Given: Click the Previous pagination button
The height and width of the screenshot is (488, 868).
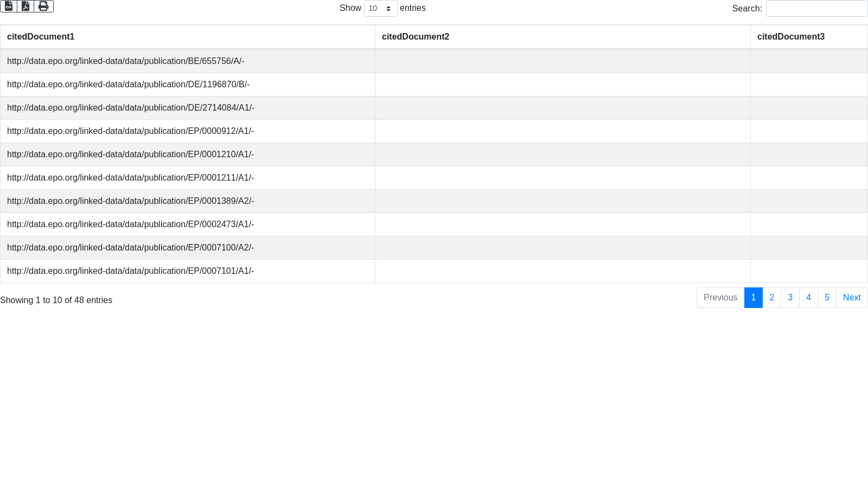Looking at the screenshot, I should 720,298.
